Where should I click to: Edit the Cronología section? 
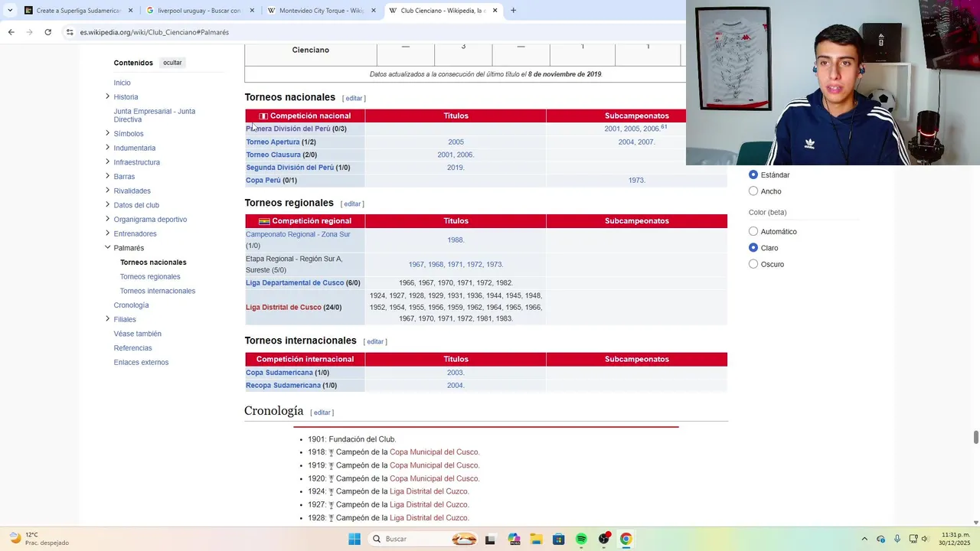click(322, 412)
